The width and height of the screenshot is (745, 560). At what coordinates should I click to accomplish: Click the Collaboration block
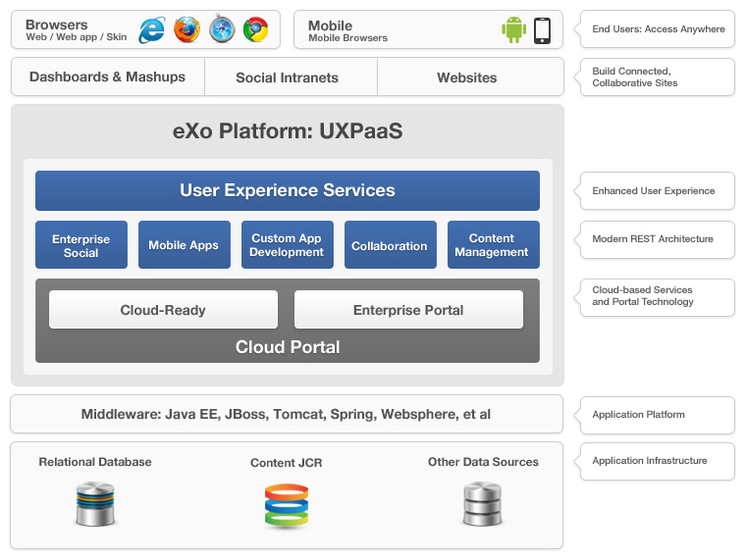coord(391,245)
